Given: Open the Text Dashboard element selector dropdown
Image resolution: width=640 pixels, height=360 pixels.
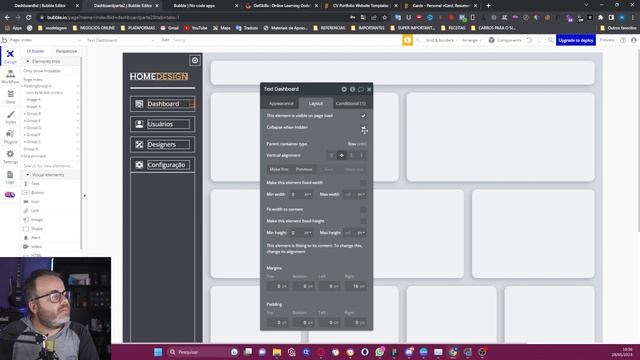Looking at the screenshot, I should click(x=120, y=40).
